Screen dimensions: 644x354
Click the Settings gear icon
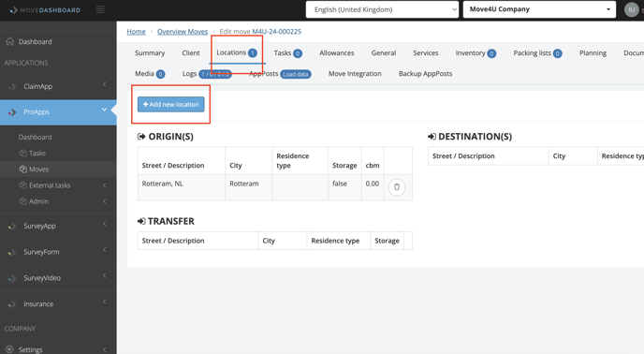pos(9,349)
